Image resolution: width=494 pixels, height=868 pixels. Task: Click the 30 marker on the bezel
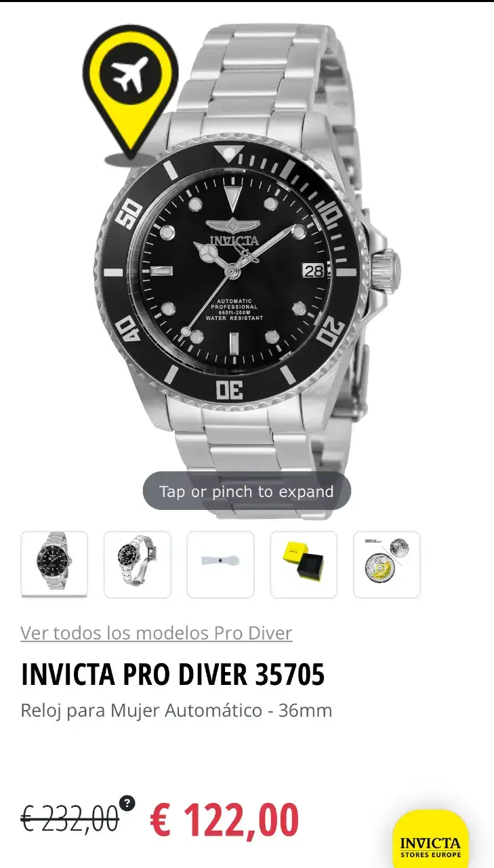pyautogui.click(x=230, y=389)
